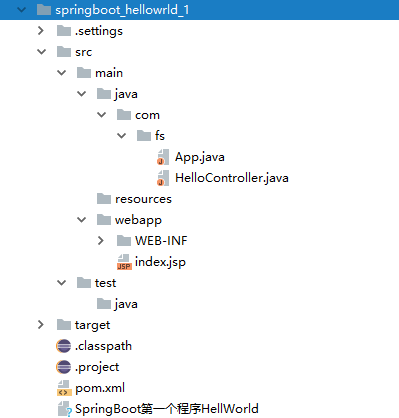Viewport: 399px width, 418px height.
Task: Click the fs folder icon
Action: pyautogui.click(x=144, y=136)
